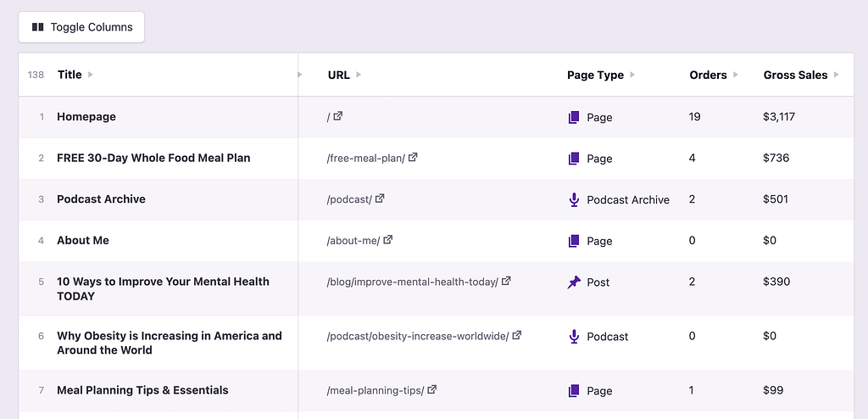The height and width of the screenshot is (419, 868).
Task: Open improve-mental-health-today external link icon
Action: click(506, 281)
